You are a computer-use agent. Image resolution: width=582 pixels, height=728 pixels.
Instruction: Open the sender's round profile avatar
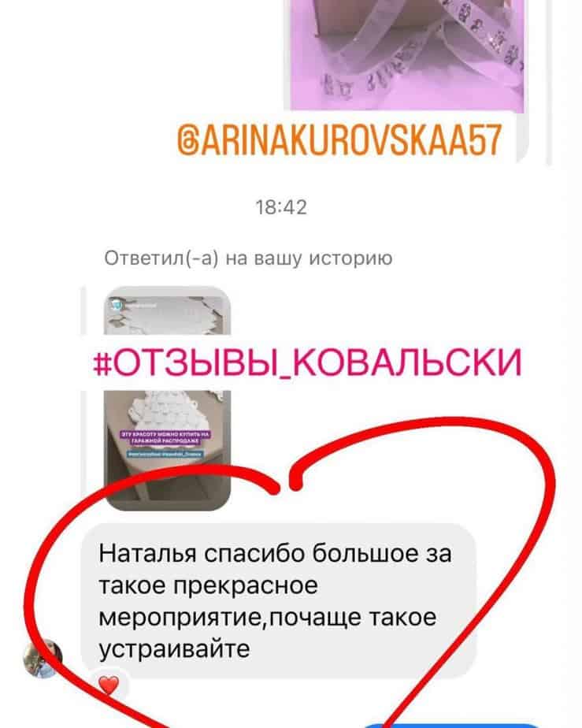(x=43, y=659)
